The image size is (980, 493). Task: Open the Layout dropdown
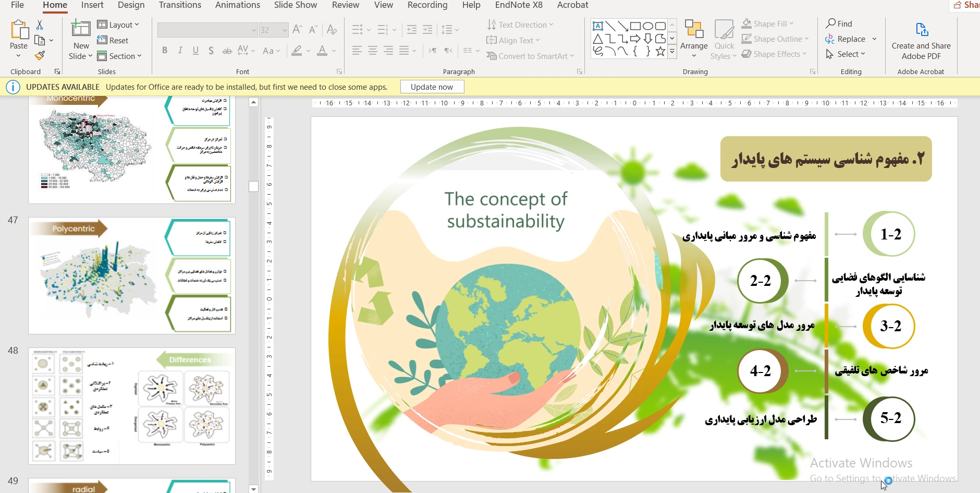[x=118, y=25]
